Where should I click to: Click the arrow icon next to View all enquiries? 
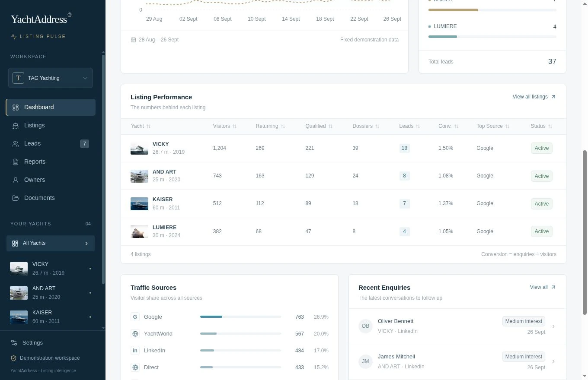click(x=553, y=287)
